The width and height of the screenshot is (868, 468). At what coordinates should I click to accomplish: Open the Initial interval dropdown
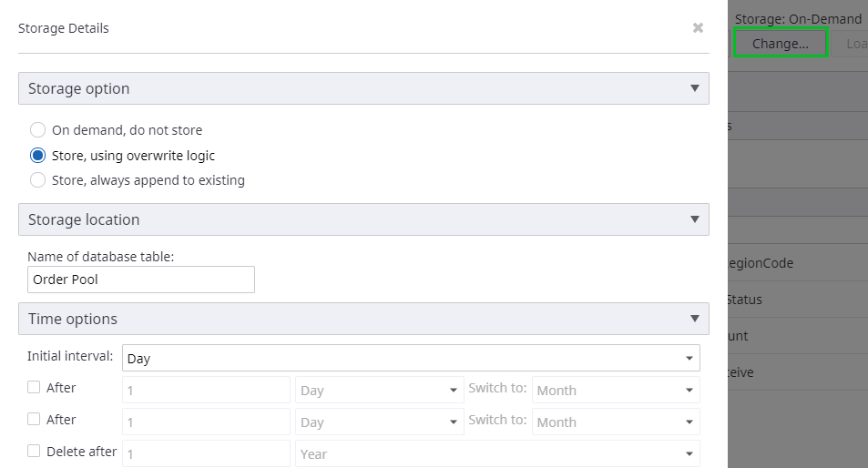pyautogui.click(x=410, y=358)
